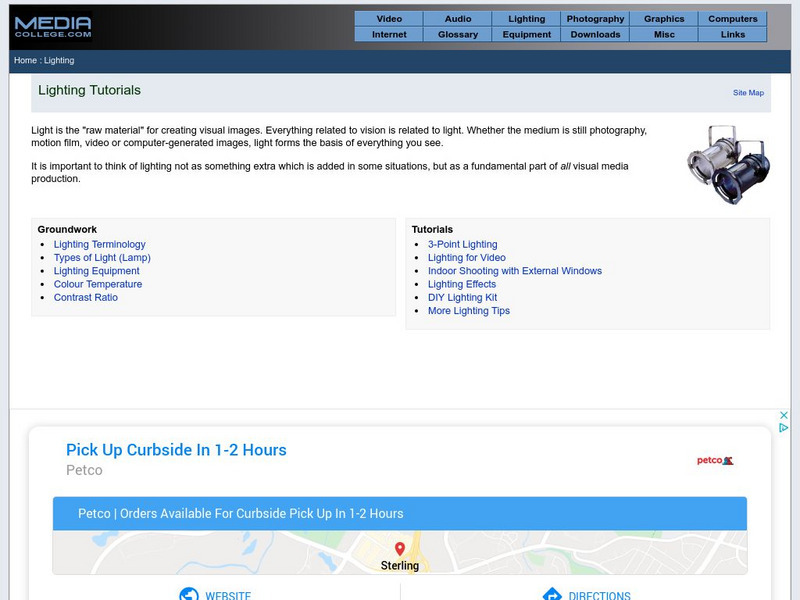Click the Groundwork section heading

coord(67,230)
